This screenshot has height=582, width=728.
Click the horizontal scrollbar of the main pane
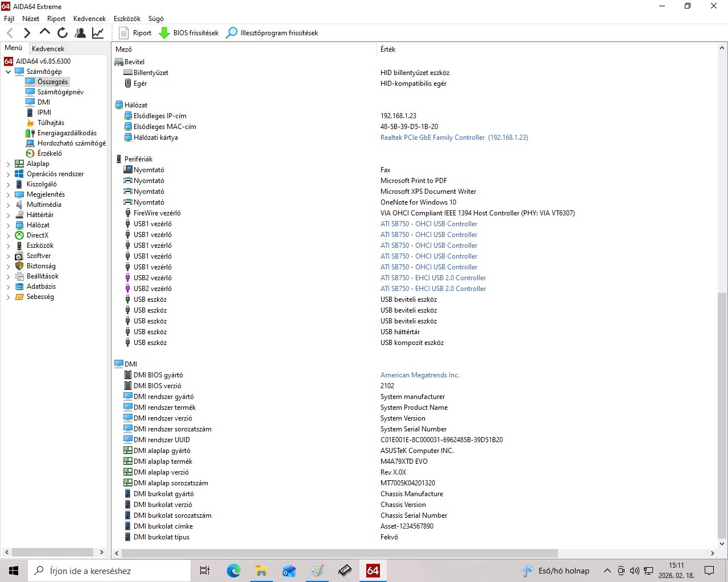pos(340,553)
